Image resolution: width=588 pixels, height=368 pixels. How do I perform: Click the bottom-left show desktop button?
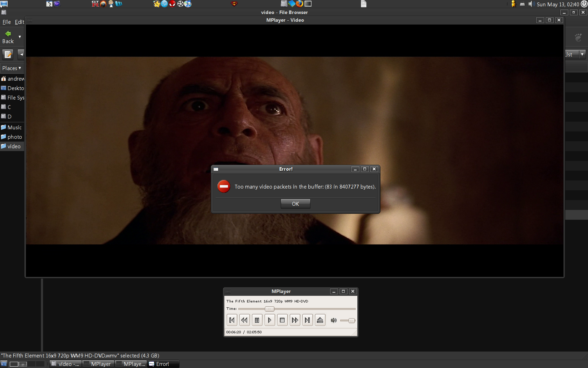tap(4, 364)
